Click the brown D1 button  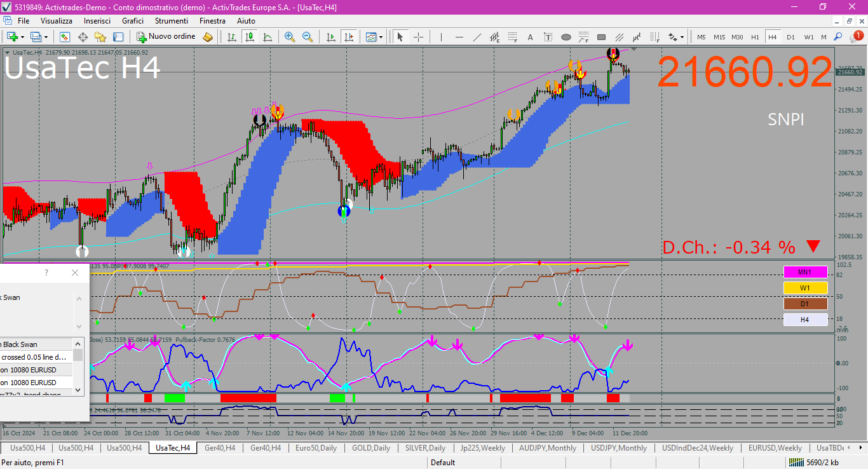[x=805, y=304]
